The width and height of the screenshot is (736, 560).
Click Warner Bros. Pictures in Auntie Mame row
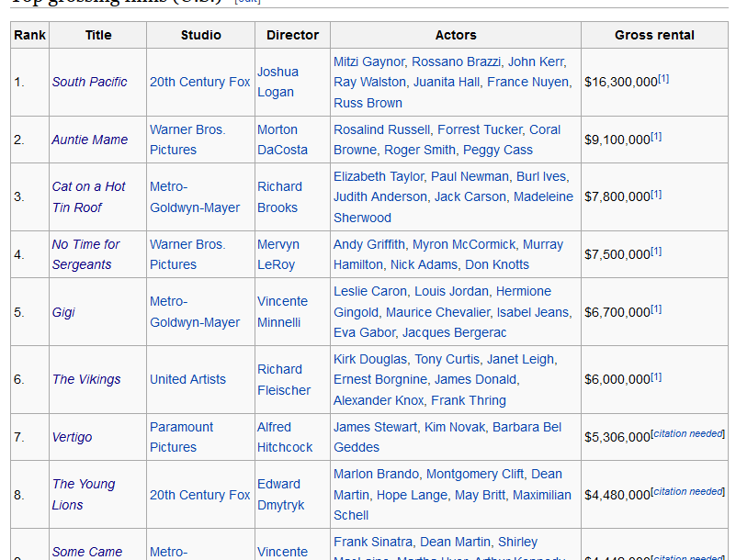(x=187, y=140)
